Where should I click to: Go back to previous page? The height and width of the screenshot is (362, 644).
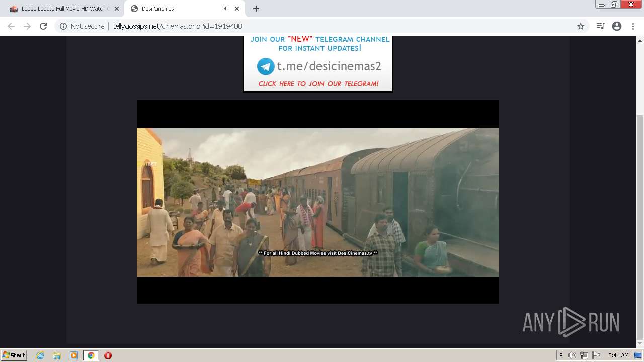click(11, 26)
